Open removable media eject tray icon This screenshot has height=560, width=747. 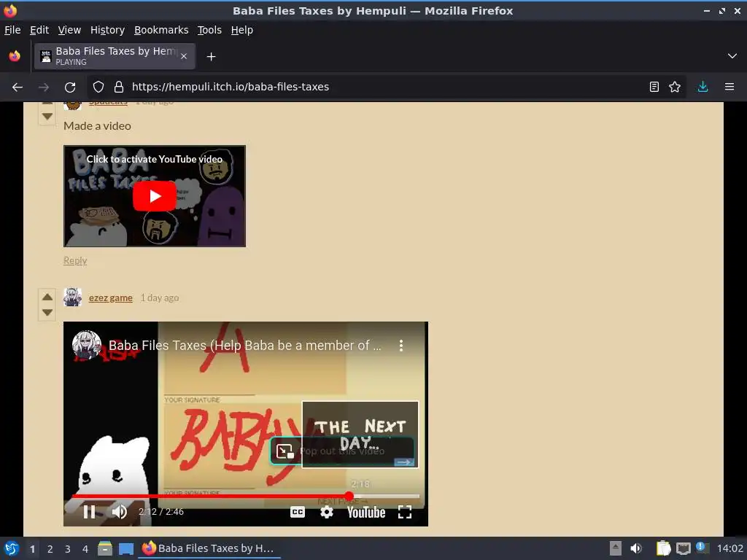tap(616, 548)
